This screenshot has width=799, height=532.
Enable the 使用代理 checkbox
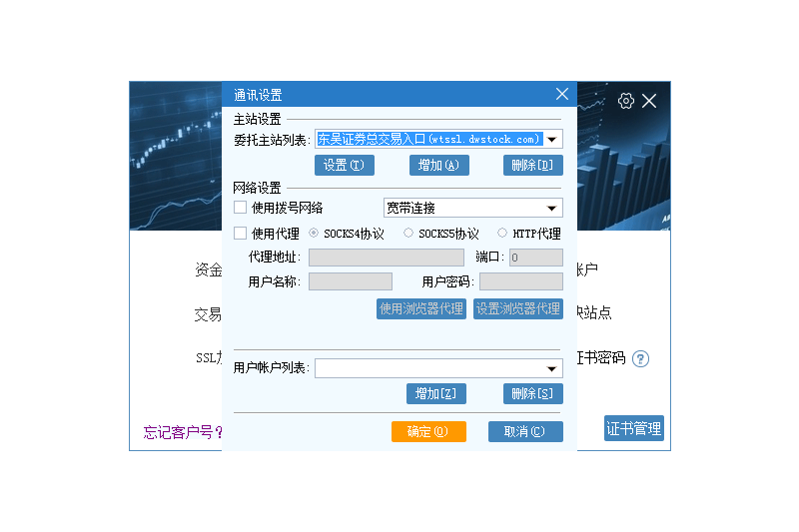pos(240,234)
